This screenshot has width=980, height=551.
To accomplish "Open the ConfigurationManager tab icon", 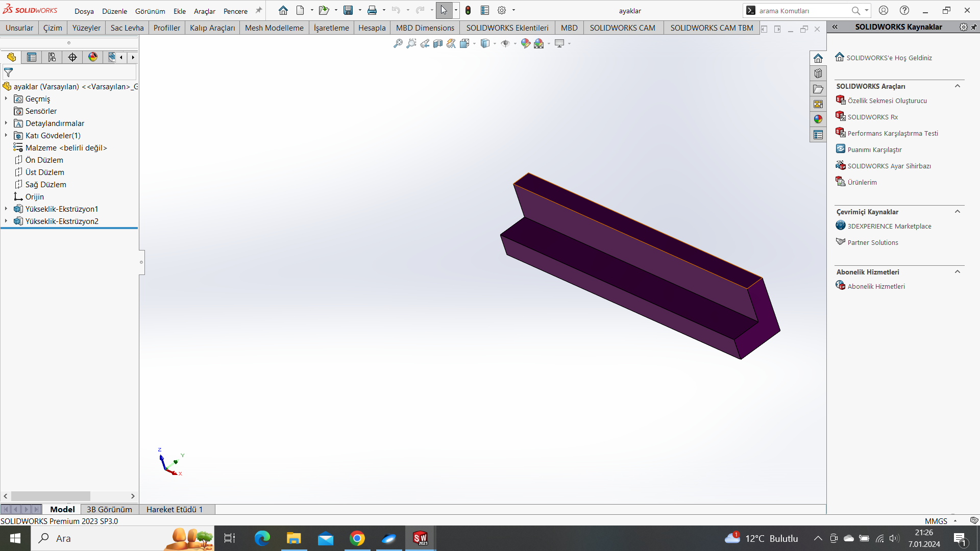I will coord(52,57).
